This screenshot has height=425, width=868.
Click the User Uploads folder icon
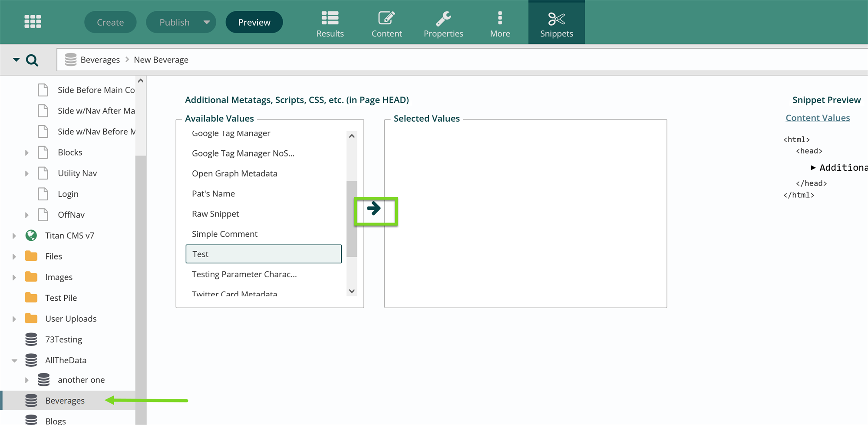pyautogui.click(x=31, y=319)
